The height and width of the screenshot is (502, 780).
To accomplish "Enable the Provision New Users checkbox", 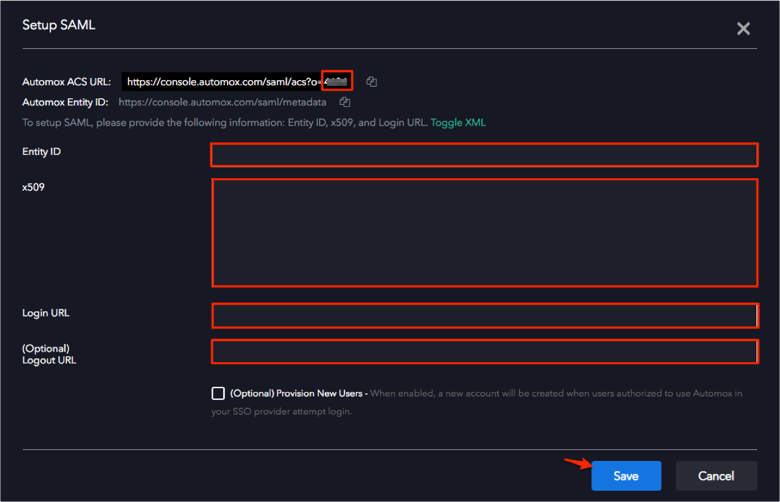I will click(x=218, y=393).
